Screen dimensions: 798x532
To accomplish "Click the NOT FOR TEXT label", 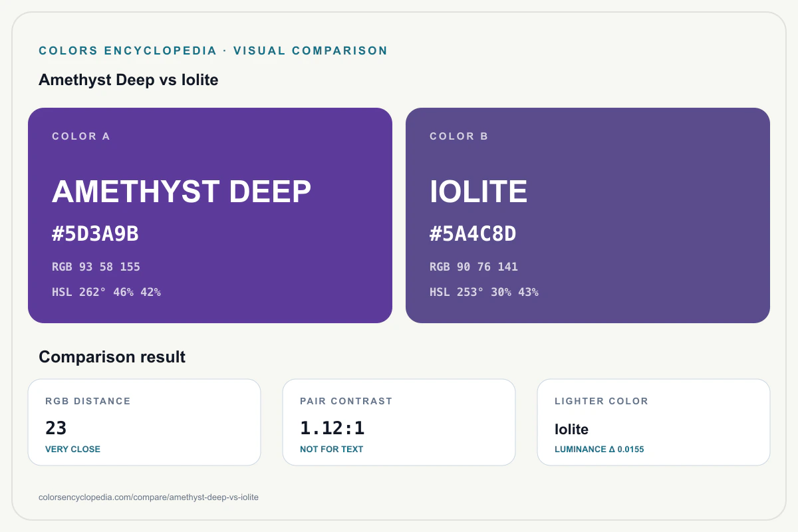I will point(331,449).
